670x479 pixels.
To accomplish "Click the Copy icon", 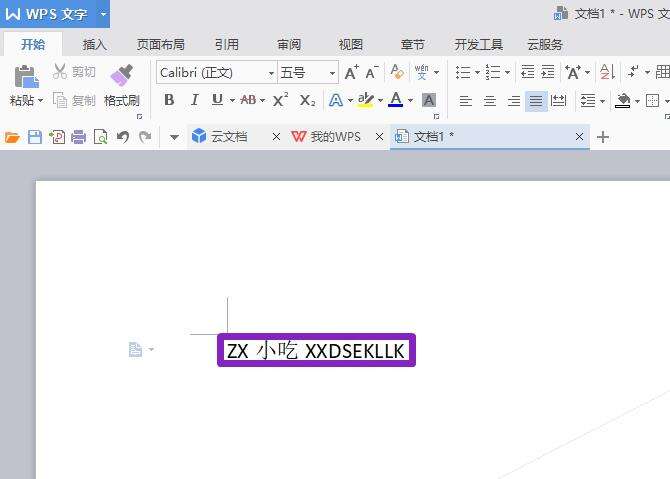I will (x=60, y=100).
